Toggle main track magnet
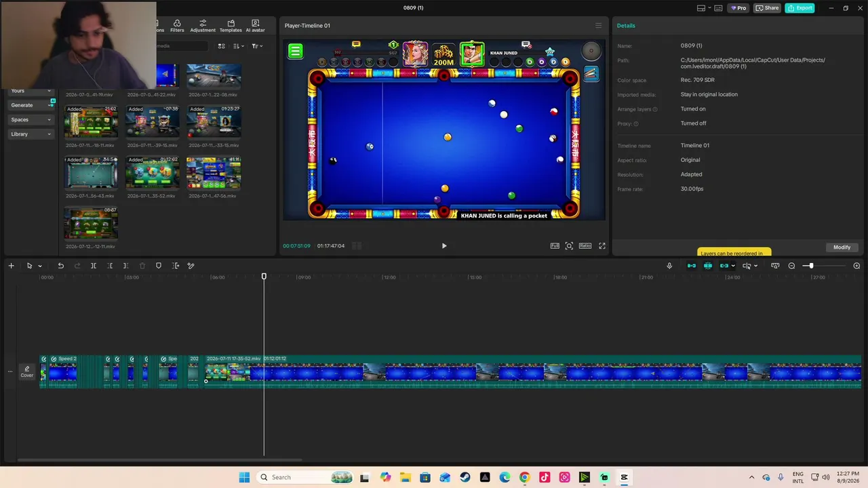This screenshot has height=488, width=868. [692, 266]
